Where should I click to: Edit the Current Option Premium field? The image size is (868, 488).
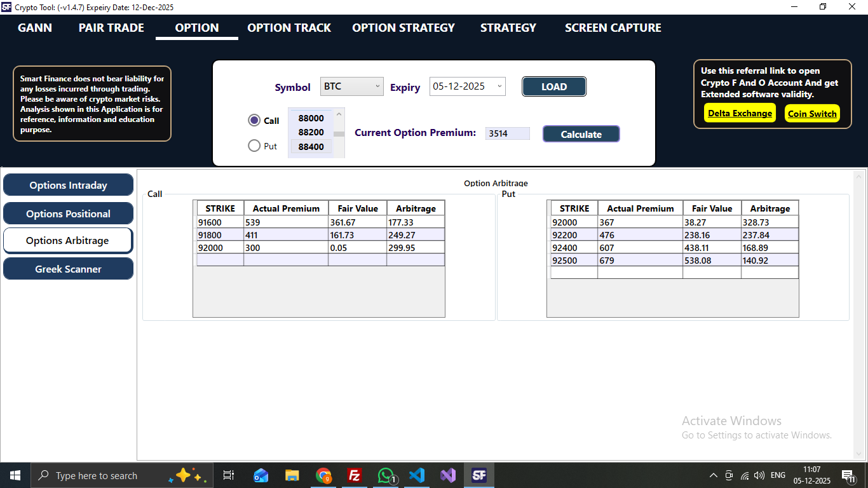507,133
